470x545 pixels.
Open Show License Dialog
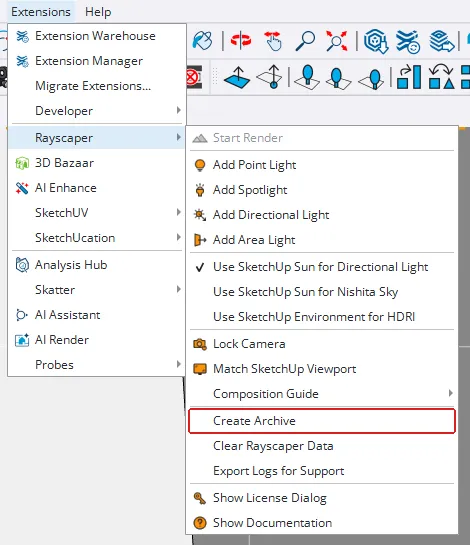pos(322,498)
